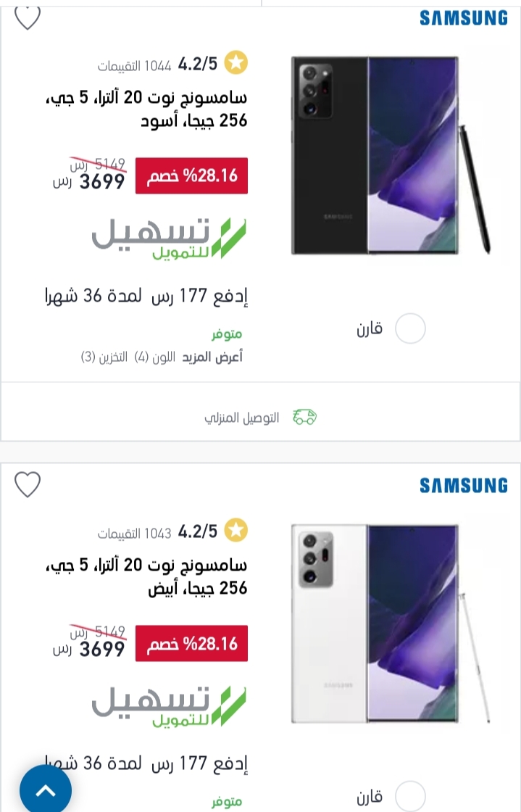Open the white Note 20 Ultra product title
The image size is (521, 812).
coord(146,576)
